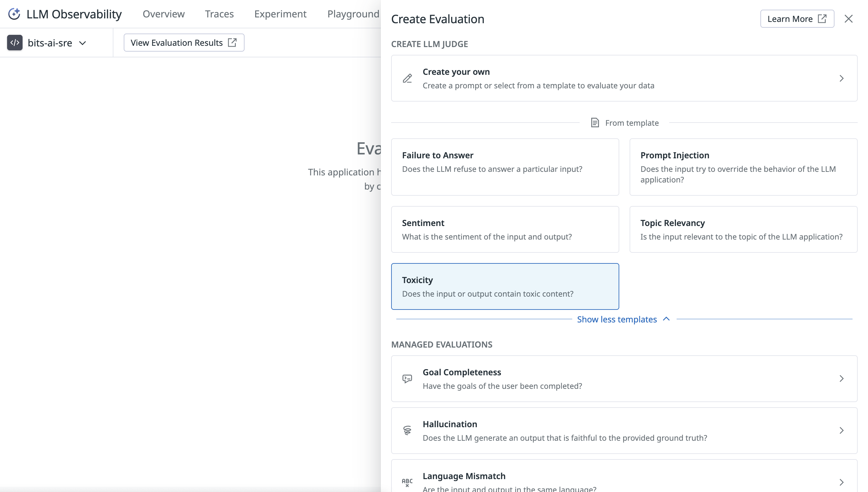868x492 pixels.
Task: Close the Create Evaluation panel
Action: click(x=848, y=19)
